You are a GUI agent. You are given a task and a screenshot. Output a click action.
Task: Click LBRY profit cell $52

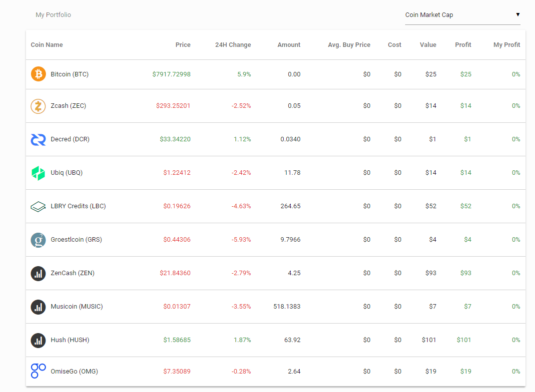pyautogui.click(x=466, y=206)
